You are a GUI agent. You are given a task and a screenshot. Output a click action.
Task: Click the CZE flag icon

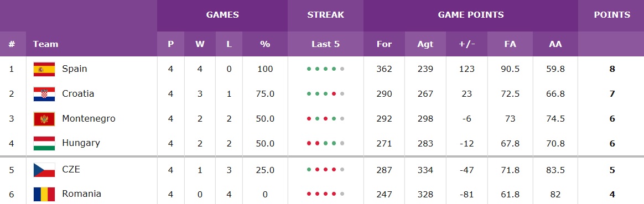coord(44,170)
